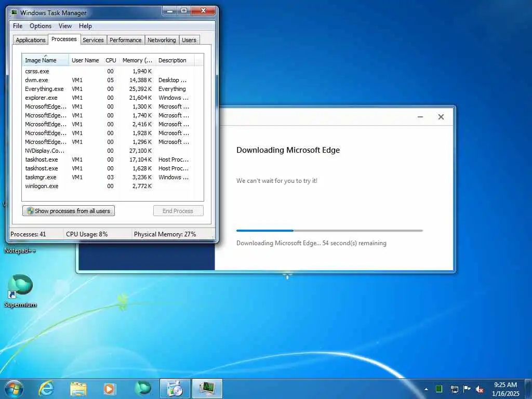532x399 pixels.
Task: Select MicrosoftEdge process using 1,296 K
Action: click(113, 142)
